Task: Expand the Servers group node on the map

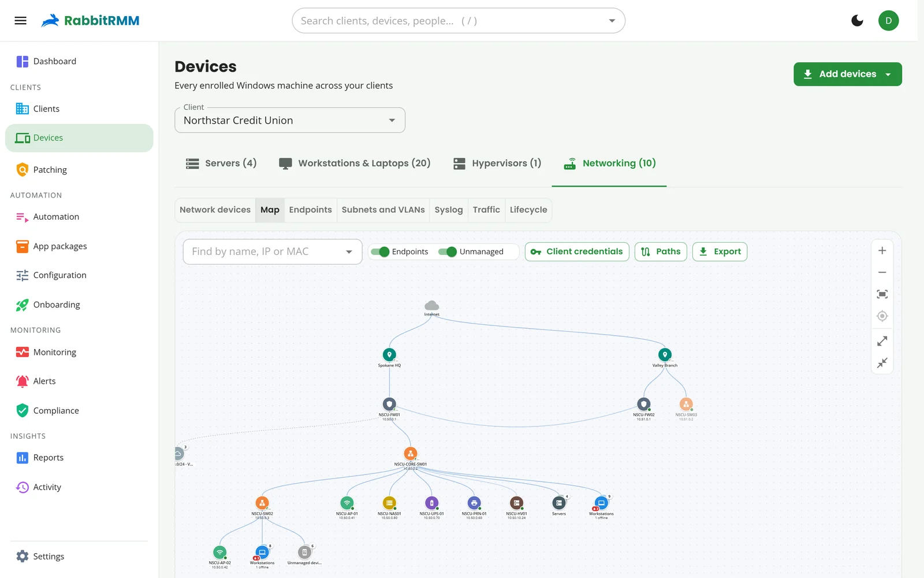Action: pos(559,503)
